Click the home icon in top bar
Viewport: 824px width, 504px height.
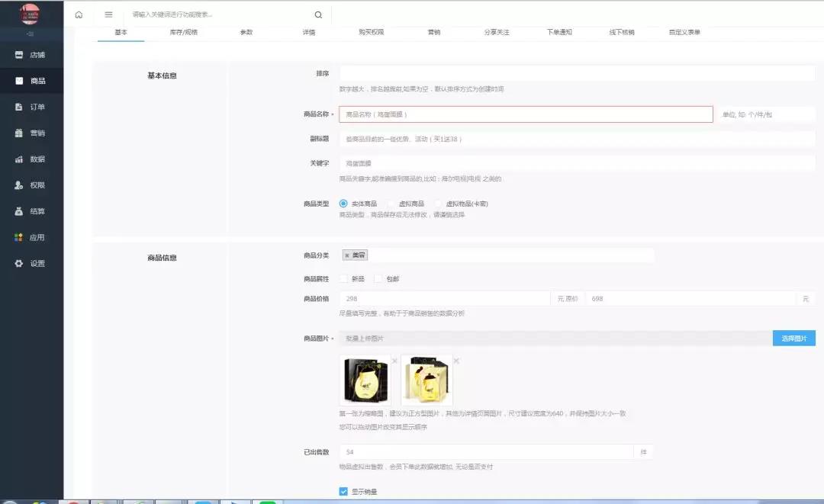(79, 14)
